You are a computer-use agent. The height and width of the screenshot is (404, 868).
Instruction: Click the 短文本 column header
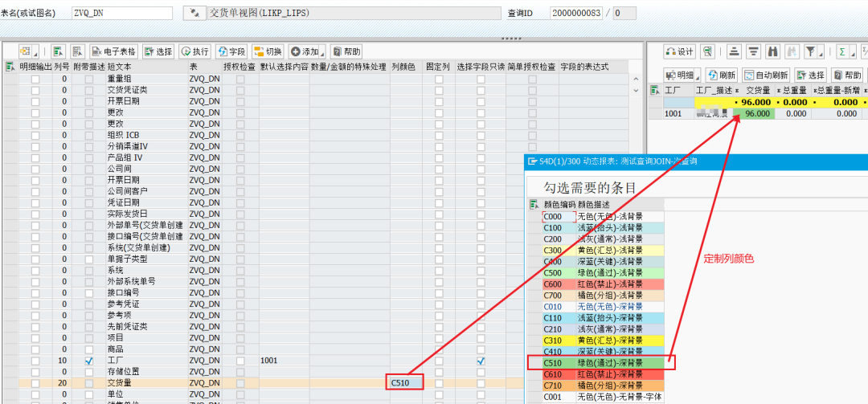146,67
